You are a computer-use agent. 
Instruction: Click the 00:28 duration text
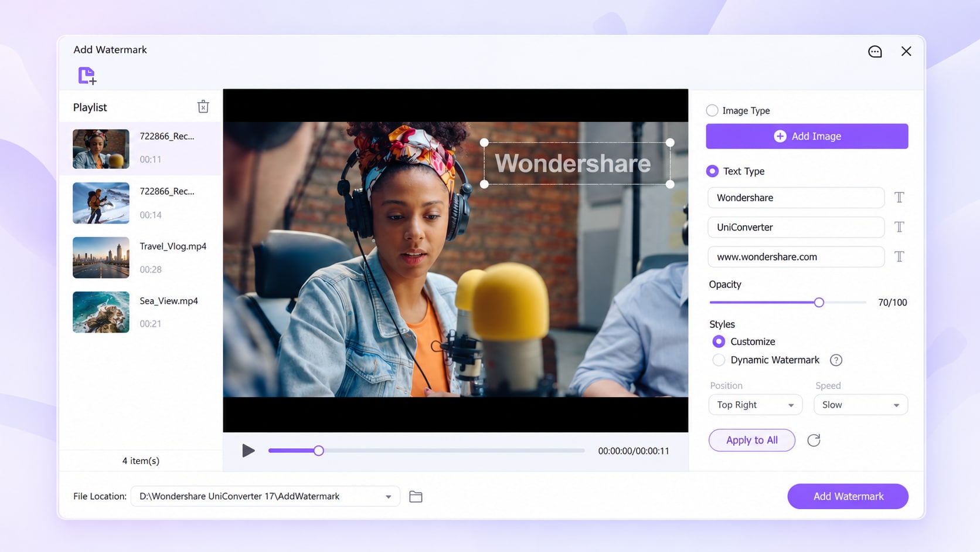click(x=151, y=270)
